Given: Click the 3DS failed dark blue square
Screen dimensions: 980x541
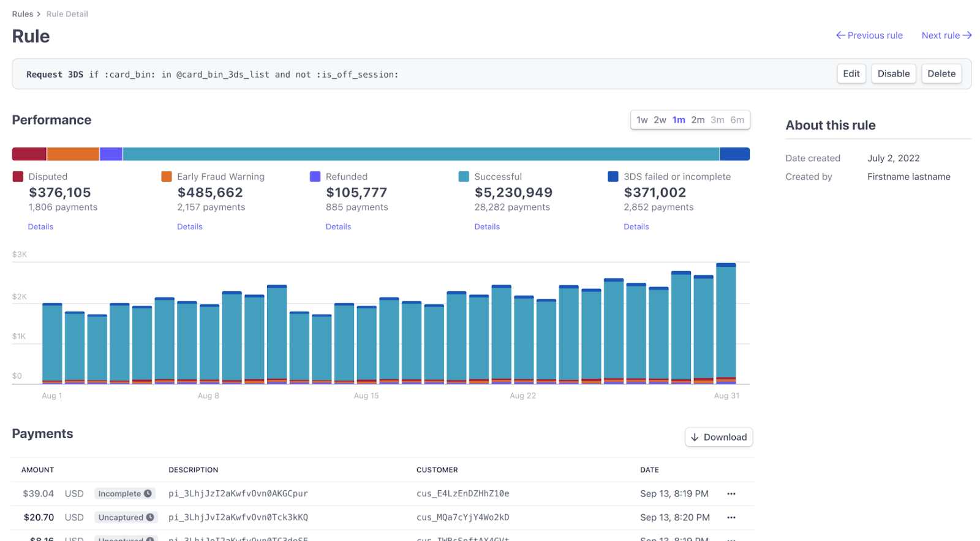Looking at the screenshot, I should point(613,177).
